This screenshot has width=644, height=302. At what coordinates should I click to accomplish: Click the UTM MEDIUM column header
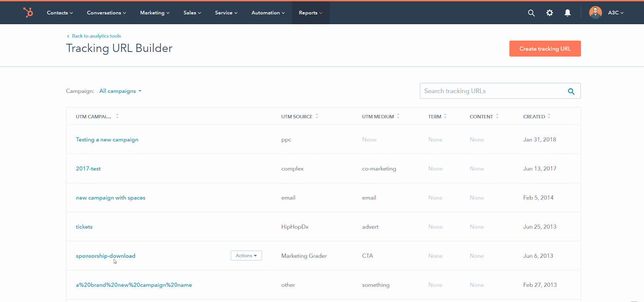(378, 117)
